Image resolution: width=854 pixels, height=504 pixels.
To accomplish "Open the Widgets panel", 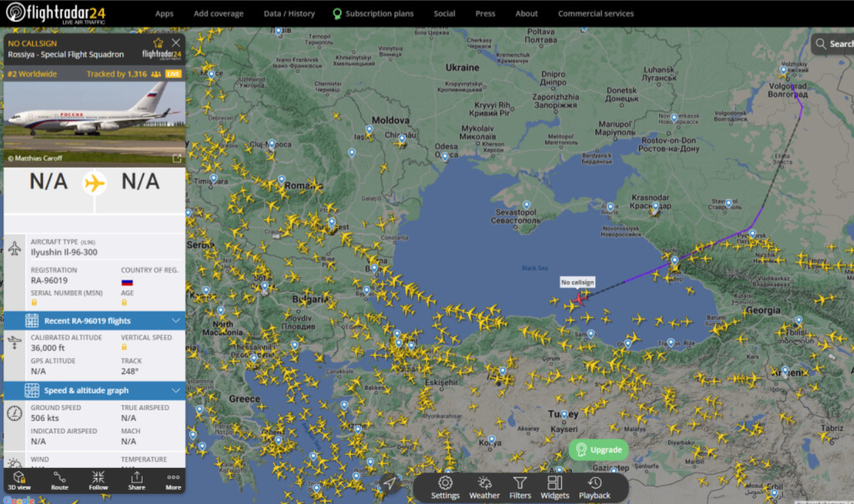I will pos(555,488).
